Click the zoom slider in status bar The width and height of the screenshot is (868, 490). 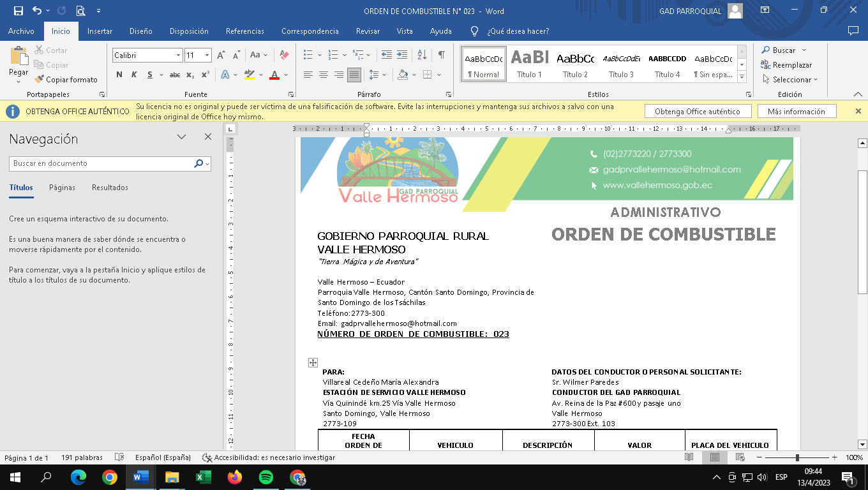797,457
